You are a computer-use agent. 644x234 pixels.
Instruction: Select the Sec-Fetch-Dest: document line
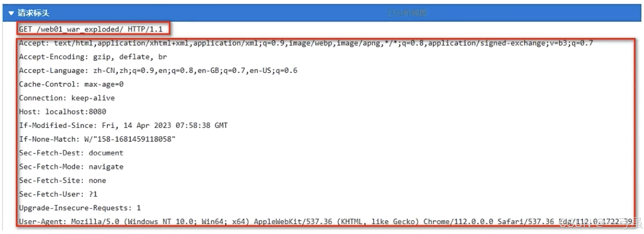(71, 153)
